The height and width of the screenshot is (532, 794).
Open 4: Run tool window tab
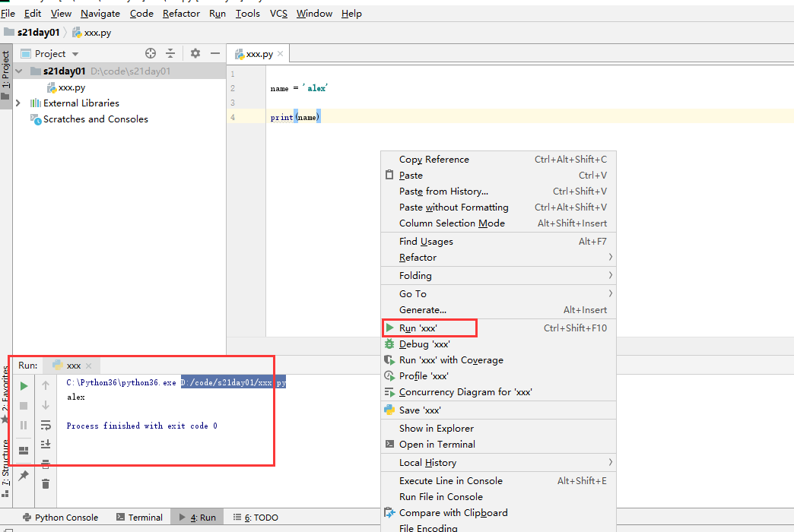pyautogui.click(x=198, y=518)
